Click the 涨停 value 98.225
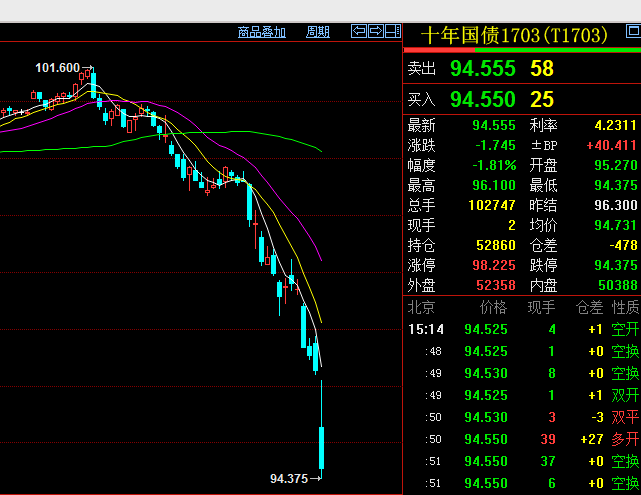The height and width of the screenshot is (495, 641). pyautogui.click(x=494, y=265)
